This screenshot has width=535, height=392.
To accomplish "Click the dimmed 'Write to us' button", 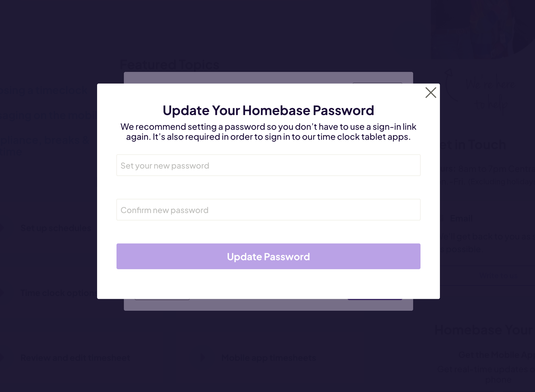I will (498, 276).
